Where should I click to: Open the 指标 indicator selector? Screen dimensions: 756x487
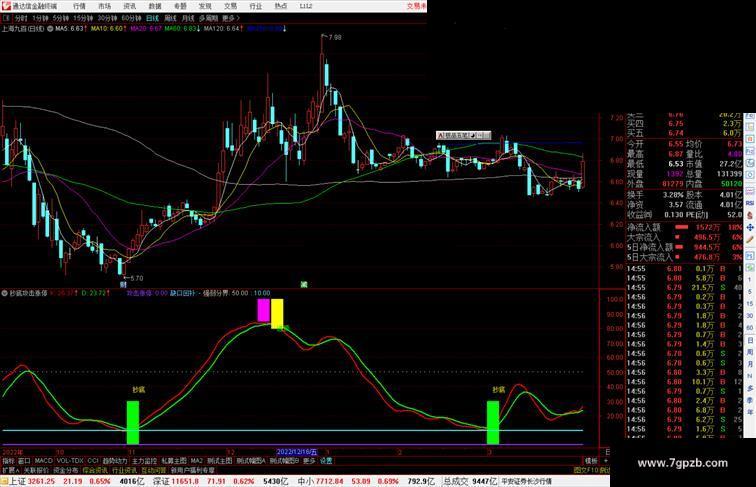tap(8, 461)
